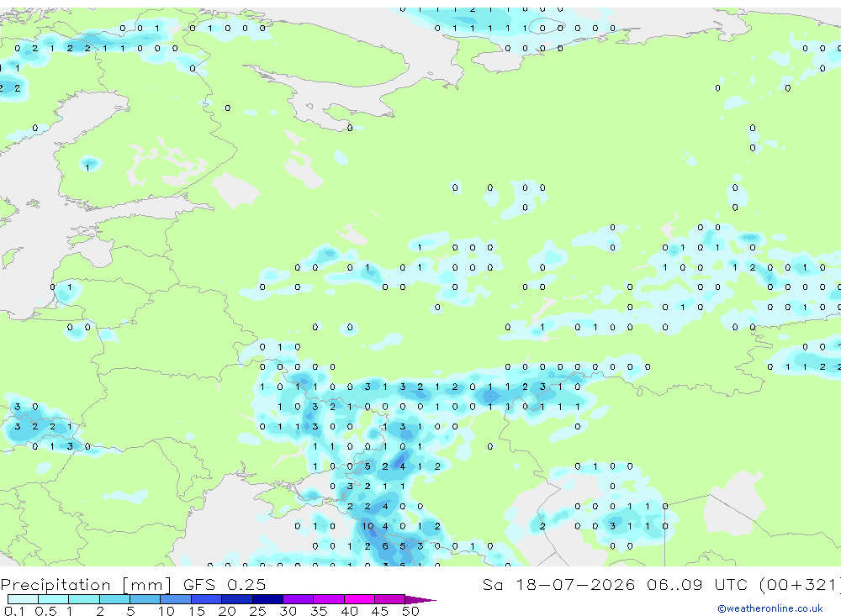Choose the 25–30 mm navy legend swatch
Screen dimensions: 841x616
(267, 599)
